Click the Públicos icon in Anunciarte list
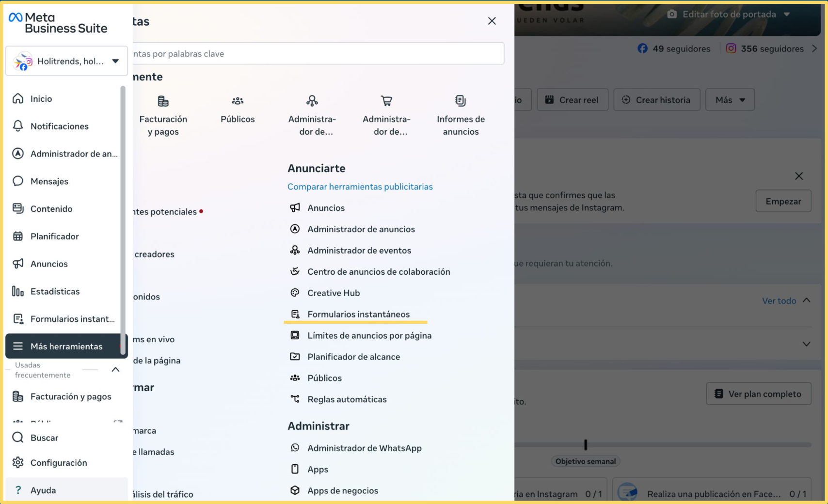The image size is (828, 504). tap(295, 378)
